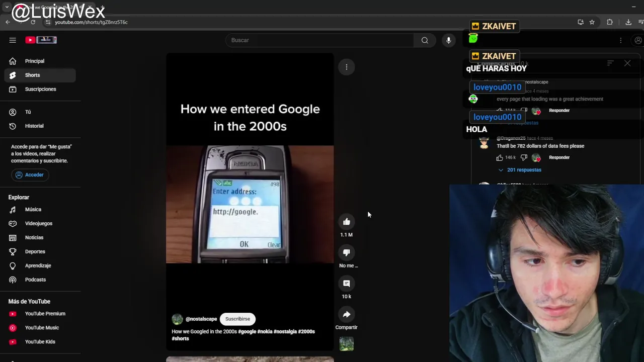
Task: Click the #google hashtag
Action: coord(247,331)
